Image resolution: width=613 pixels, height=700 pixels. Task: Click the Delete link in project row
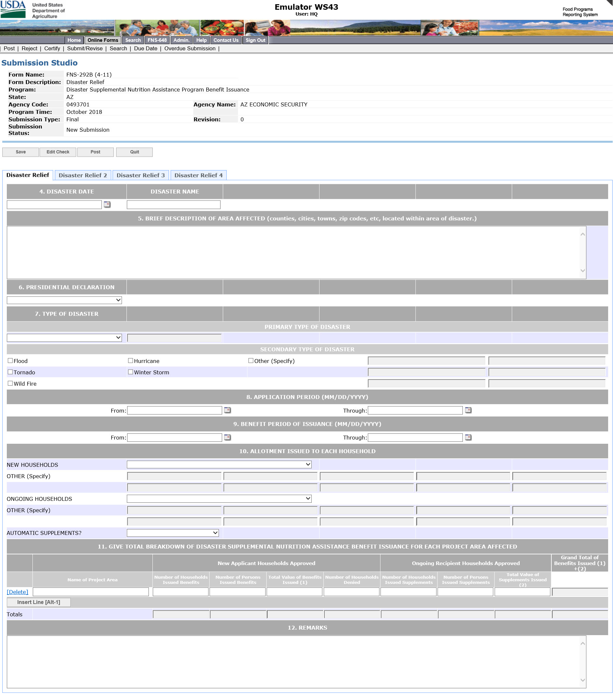point(18,592)
